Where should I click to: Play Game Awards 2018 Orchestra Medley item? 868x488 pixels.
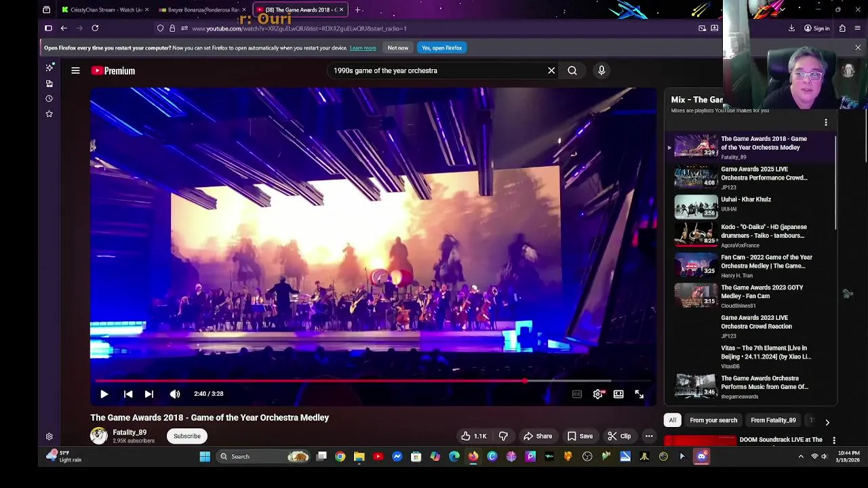[x=751, y=147]
